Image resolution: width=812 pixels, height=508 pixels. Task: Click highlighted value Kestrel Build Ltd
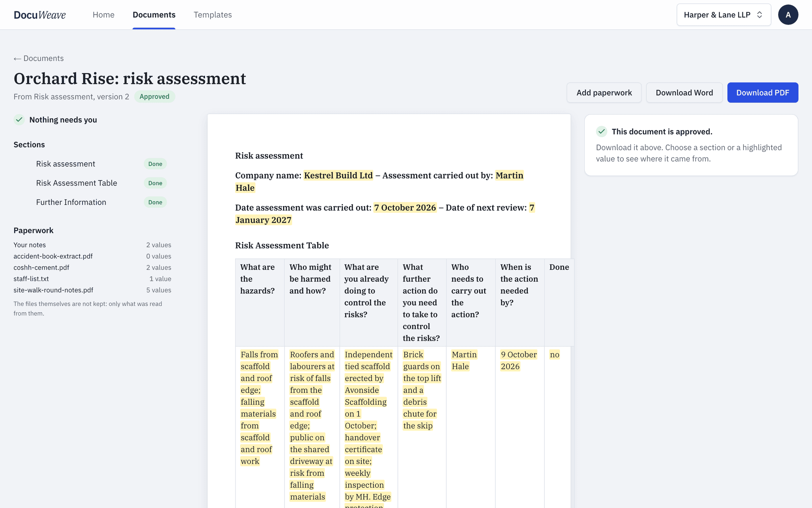click(x=338, y=175)
